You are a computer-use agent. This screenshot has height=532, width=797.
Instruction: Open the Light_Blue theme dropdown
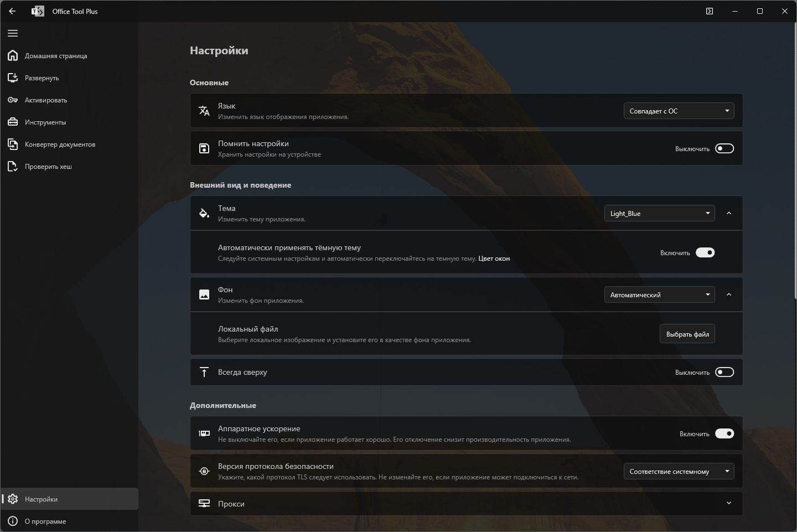659,213
